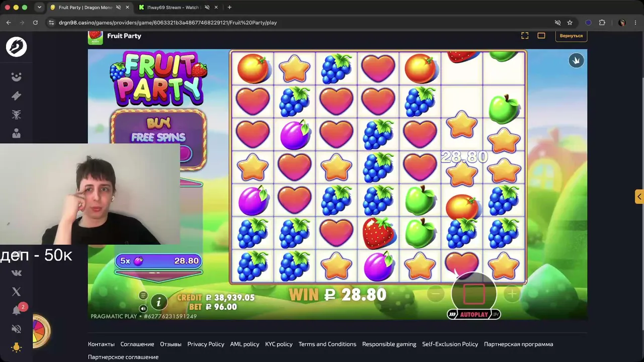The width and height of the screenshot is (644, 362).
Task: Open the Privacy Policy link
Action: [206, 344]
